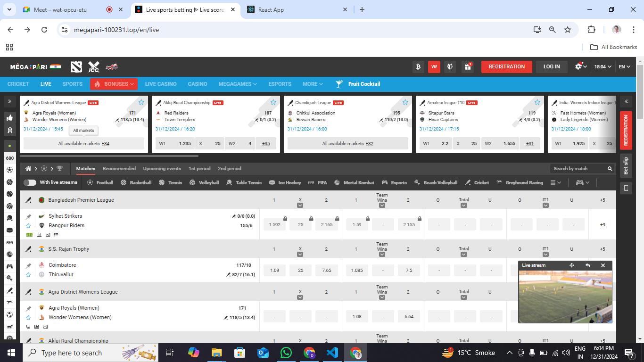Favorite the Chandigarh League card star
The width and height of the screenshot is (644, 362).
(405, 102)
